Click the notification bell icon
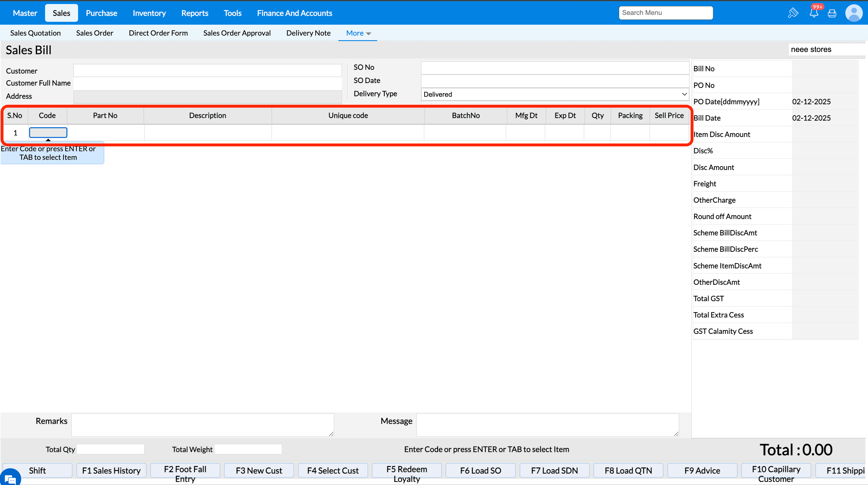This screenshot has height=485, width=868. (813, 13)
